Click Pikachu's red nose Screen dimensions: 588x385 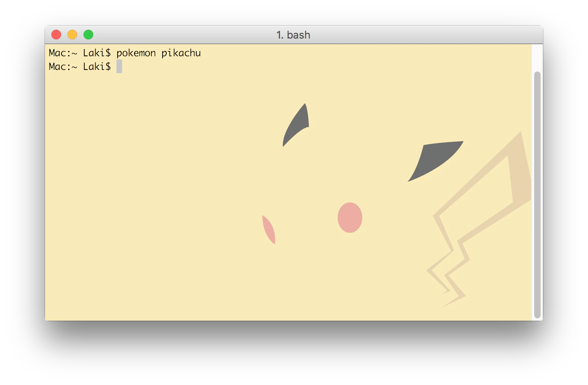350,217
